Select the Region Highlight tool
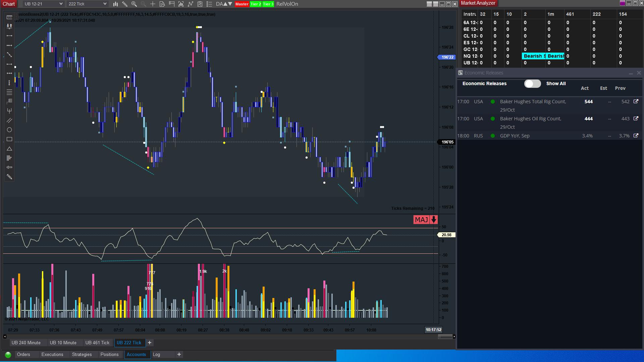644x362 pixels. pyautogui.click(x=9, y=167)
